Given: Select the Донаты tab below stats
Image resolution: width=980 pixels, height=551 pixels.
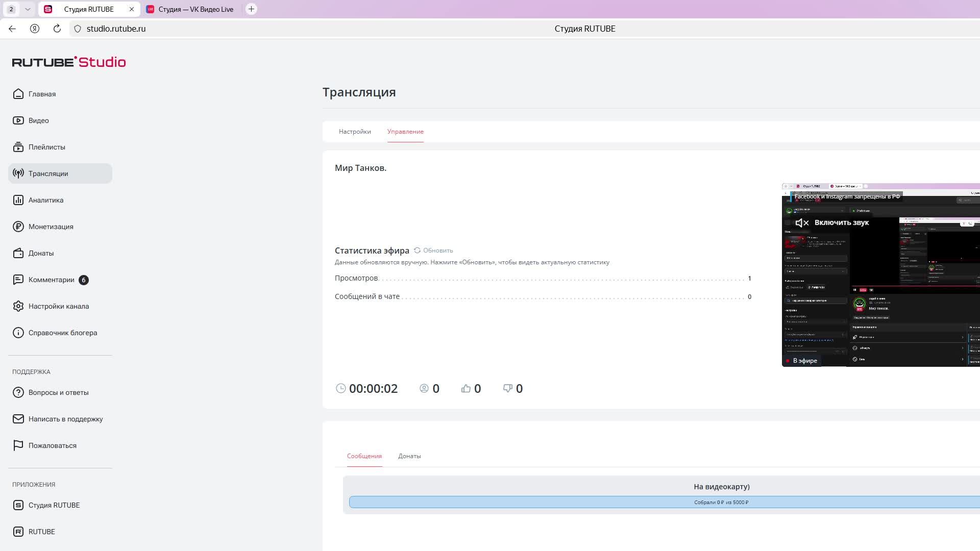Looking at the screenshot, I should pos(409,456).
